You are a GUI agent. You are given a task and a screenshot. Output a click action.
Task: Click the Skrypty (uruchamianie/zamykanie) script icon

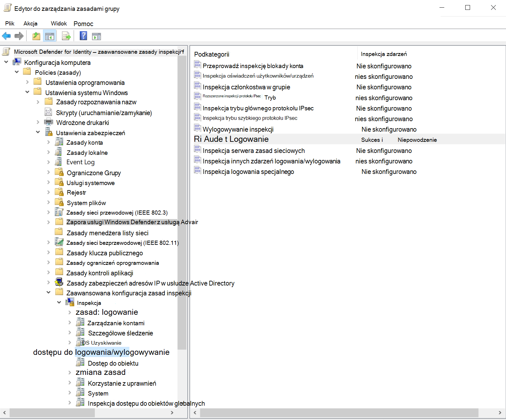48,112
